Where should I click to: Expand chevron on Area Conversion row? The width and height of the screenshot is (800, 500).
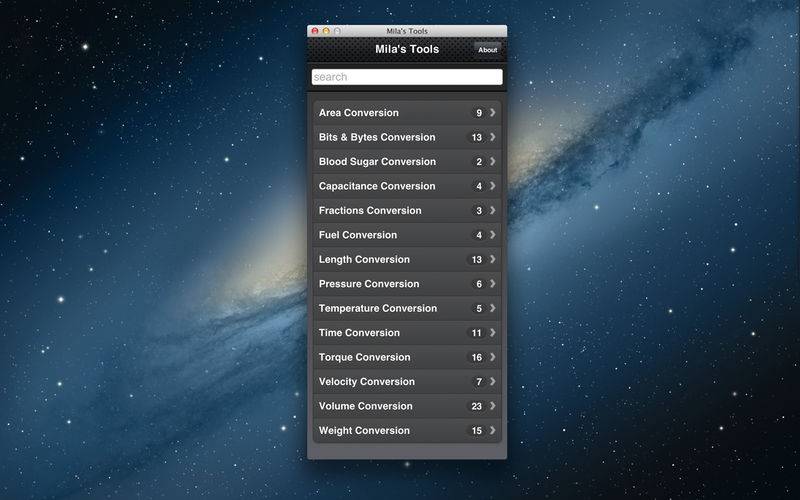pos(493,112)
